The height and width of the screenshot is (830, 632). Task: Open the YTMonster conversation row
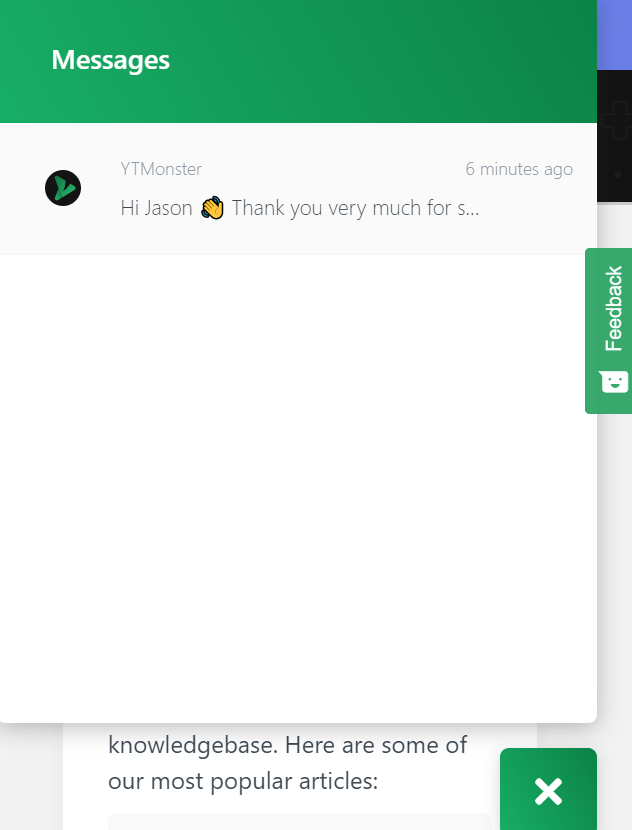click(x=299, y=189)
